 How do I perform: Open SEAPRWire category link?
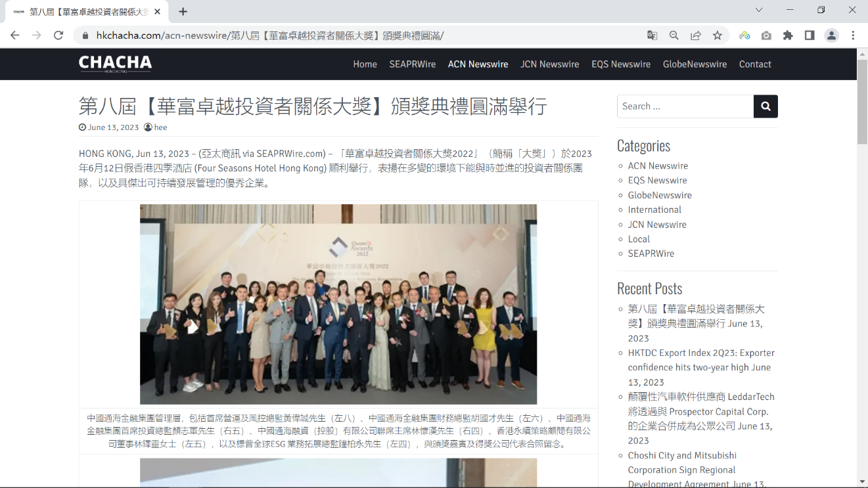(651, 254)
